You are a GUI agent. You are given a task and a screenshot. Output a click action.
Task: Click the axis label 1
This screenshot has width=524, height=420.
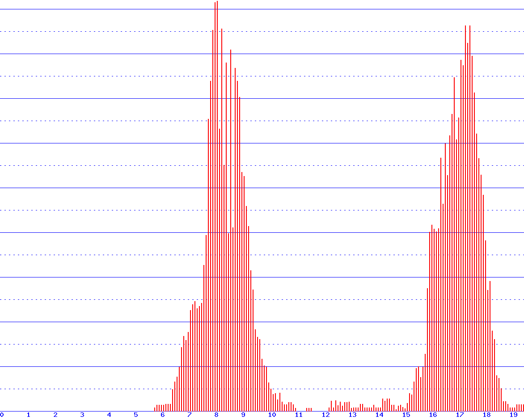(29, 415)
